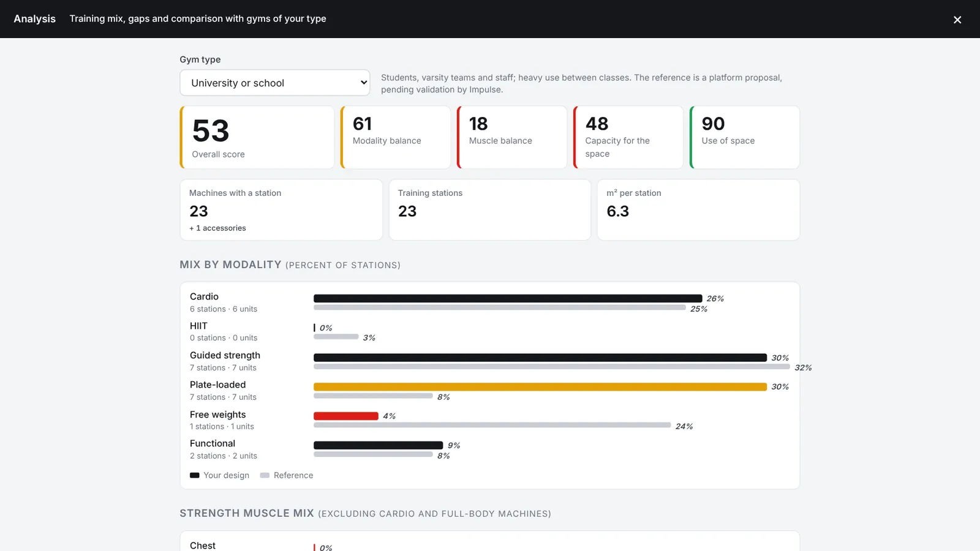The width and height of the screenshot is (980, 551).
Task: Click the Machines with a station tile
Action: 281,209
